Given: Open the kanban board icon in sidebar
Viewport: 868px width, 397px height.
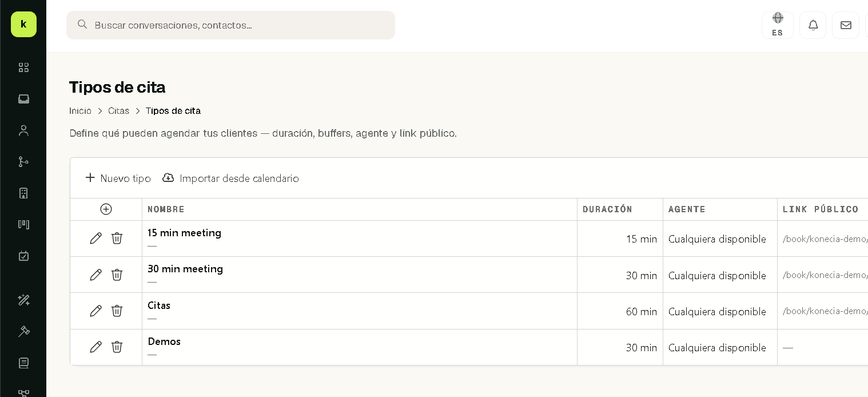Looking at the screenshot, I should [23, 224].
